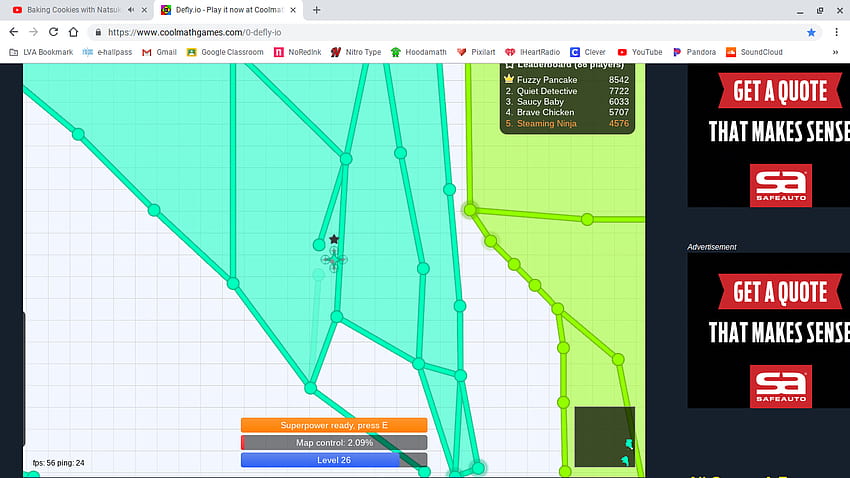Click the minimap in the game corner
Screen dimensions: 850x478
click(604, 437)
